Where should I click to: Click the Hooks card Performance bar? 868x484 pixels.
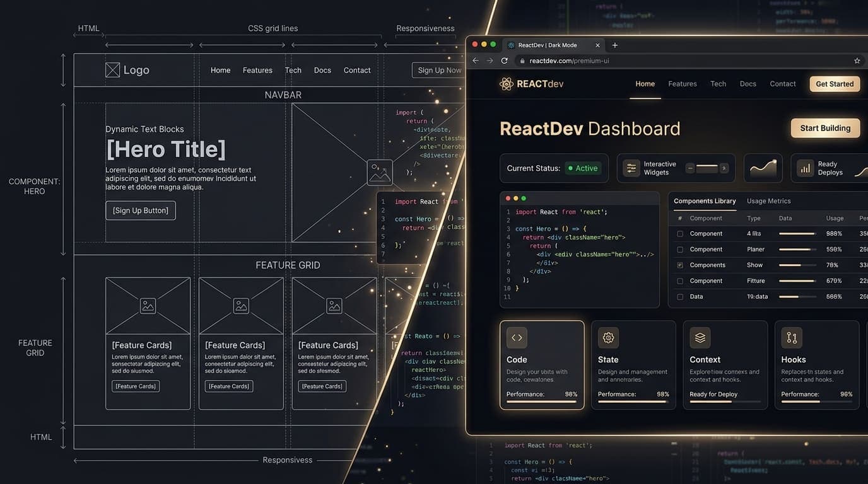click(816, 401)
